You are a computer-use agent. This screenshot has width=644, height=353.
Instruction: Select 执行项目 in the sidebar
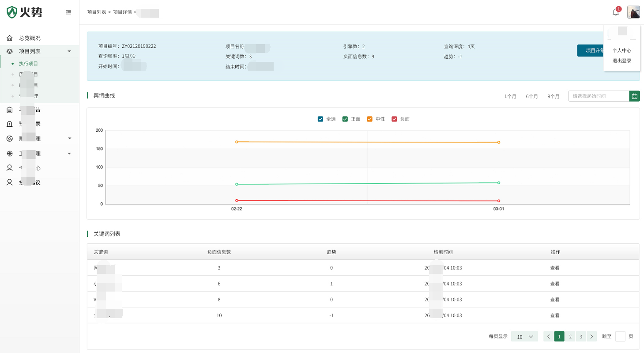click(28, 64)
